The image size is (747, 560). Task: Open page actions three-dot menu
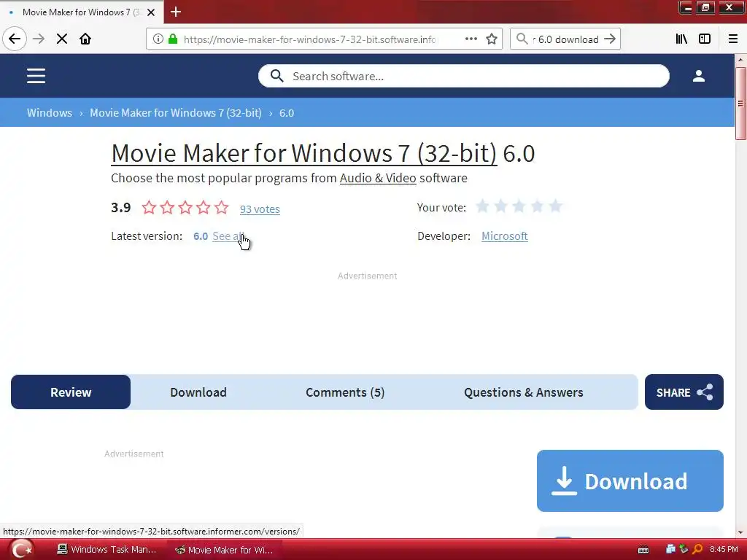pyautogui.click(x=471, y=39)
